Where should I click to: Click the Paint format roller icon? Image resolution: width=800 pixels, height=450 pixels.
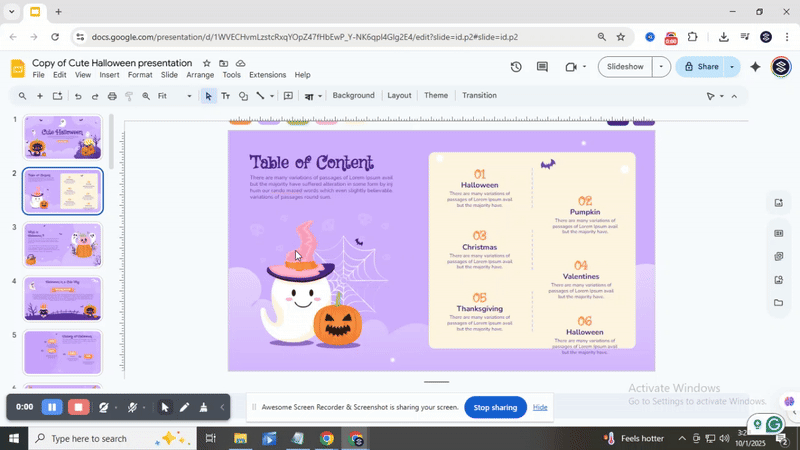(x=129, y=96)
